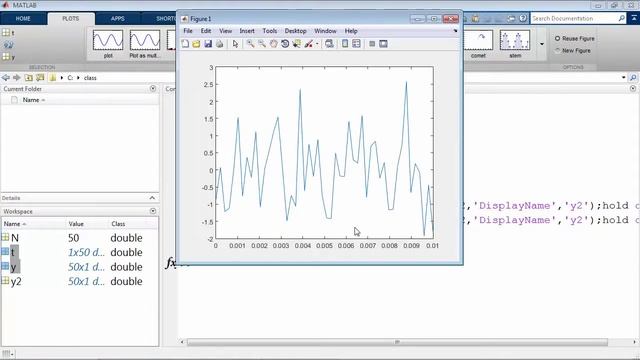Open MATLAB Help question mark icon
640x360 pixels.
(523, 18)
